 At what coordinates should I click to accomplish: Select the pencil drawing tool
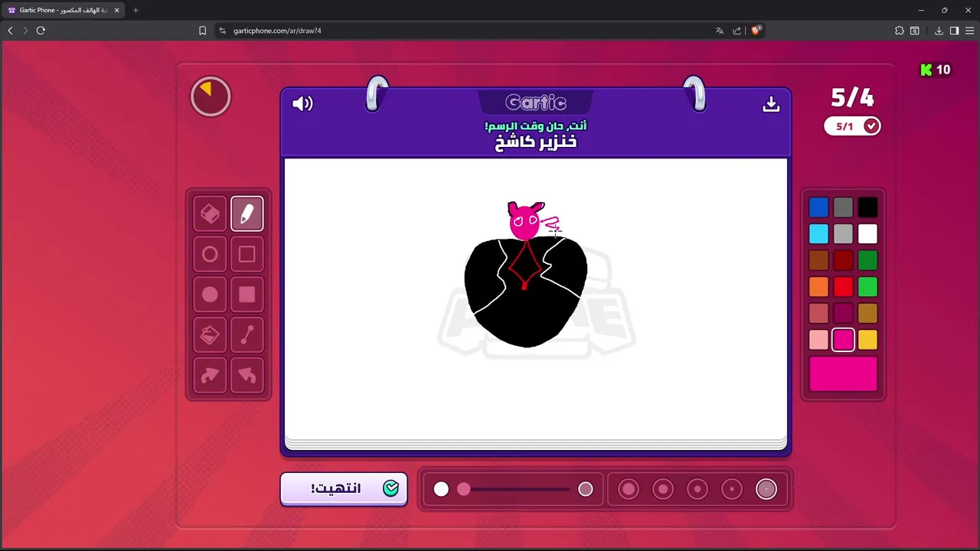click(247, 214)
